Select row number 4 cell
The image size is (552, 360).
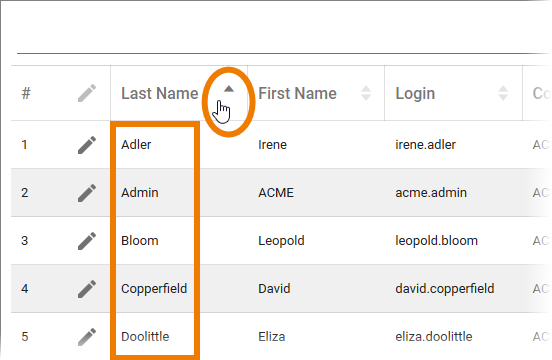(25, 289)
